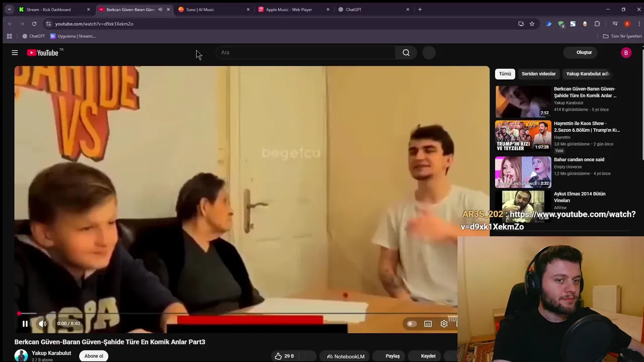The width and height of the screenshot is (644, 362).
Task: Open Uygulama | StreamL... bookmark
Action: (x=73, y=36)
